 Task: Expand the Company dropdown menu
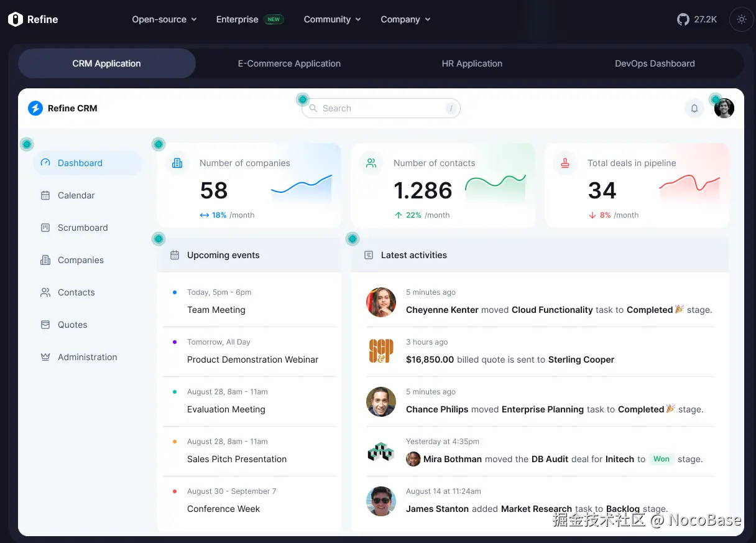[x=405, y=19]
